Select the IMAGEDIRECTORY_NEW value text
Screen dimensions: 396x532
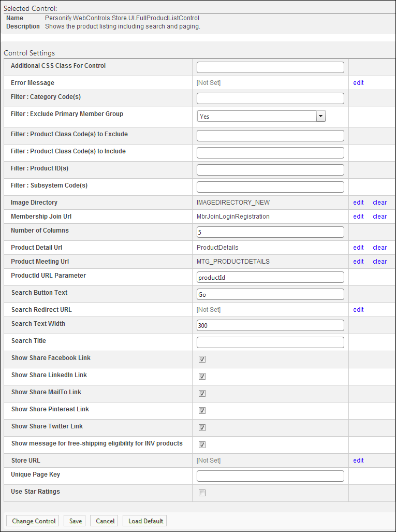(233, 203)
